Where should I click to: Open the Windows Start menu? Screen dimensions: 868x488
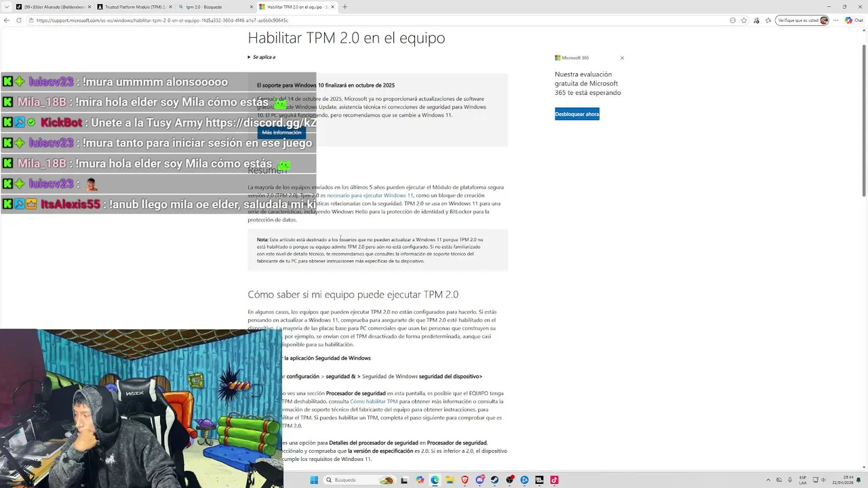[x=314, y=480]
